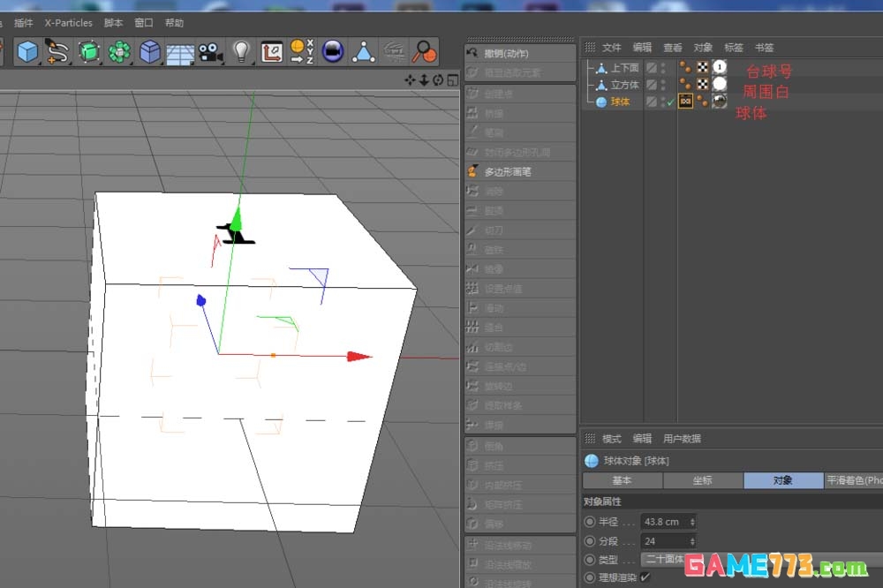Click the green enable checkmark beside 球体
883x588 pixels.
point(668,102)
